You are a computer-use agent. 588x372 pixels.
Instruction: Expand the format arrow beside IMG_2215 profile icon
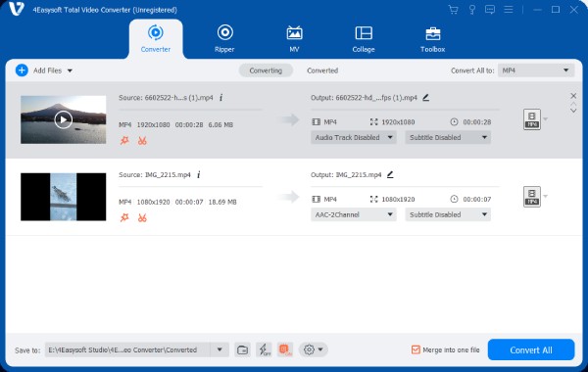click(546, 196)
